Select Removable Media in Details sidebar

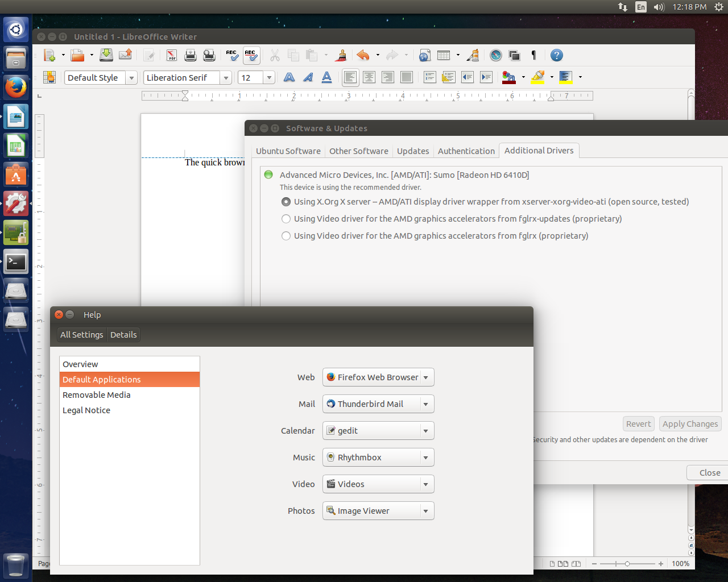[130, 395]
